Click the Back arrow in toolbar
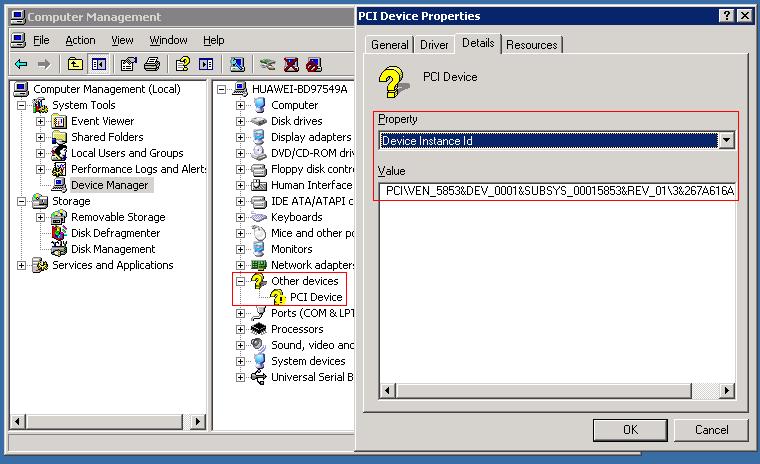 click(x=19, y=64)
